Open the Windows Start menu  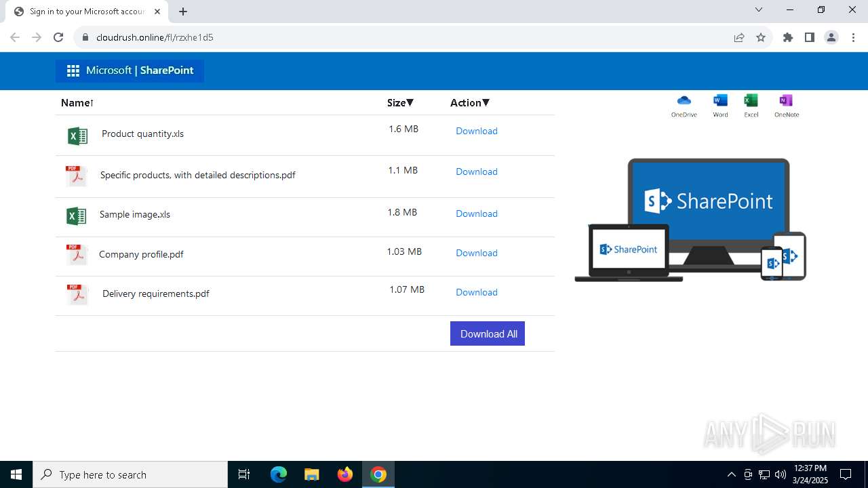pos(16,474)
